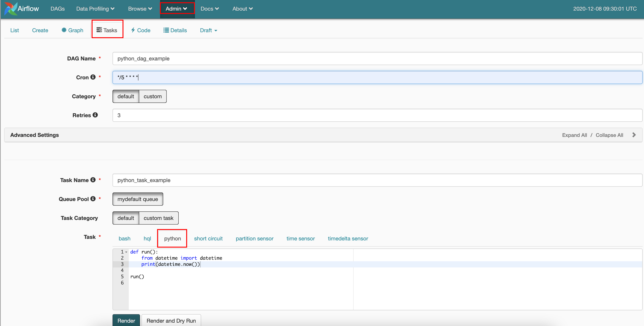The height and width of the screenshot is (326, 644).
Task: Select custom task in Task Category
Action: 158,218
